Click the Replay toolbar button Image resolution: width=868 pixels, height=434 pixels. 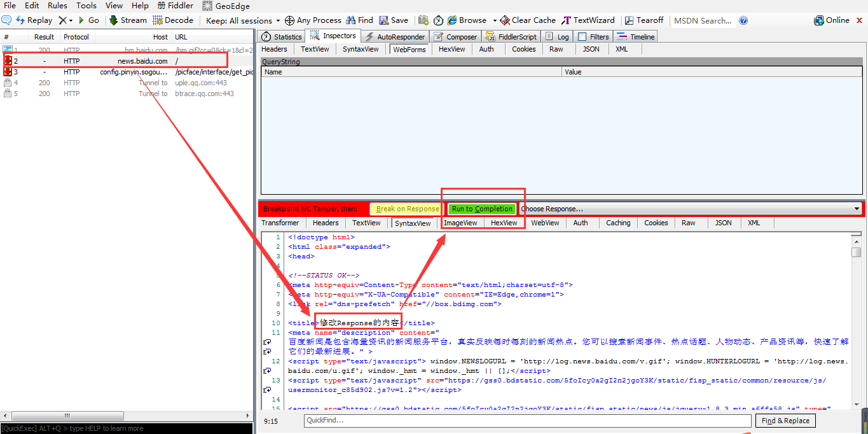tap(34, 20)
